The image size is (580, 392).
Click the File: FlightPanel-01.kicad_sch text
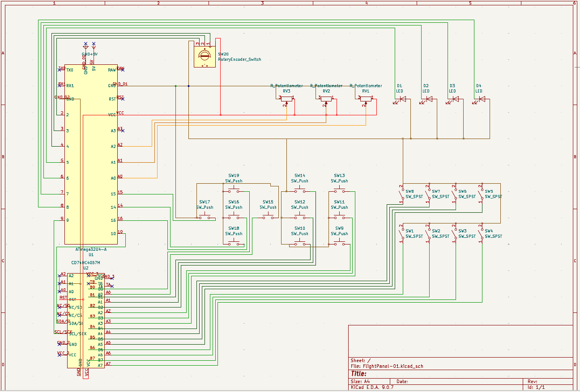[387, 366]
